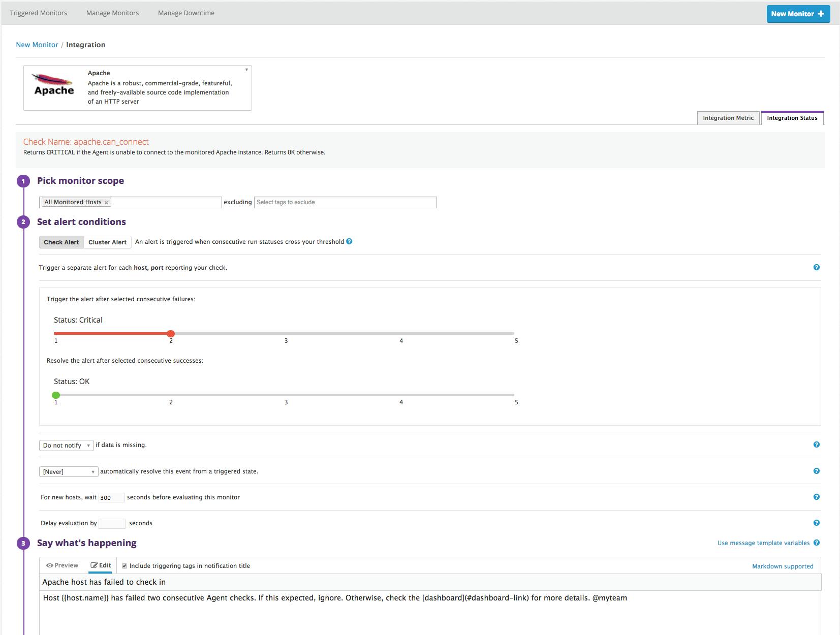Go to Manage Downtime

click(186, 13)
